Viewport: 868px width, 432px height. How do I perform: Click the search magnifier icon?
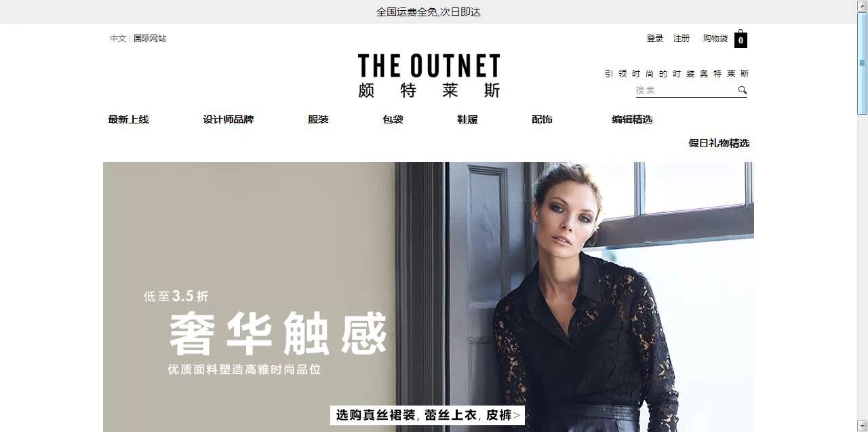tap(743, 90)
